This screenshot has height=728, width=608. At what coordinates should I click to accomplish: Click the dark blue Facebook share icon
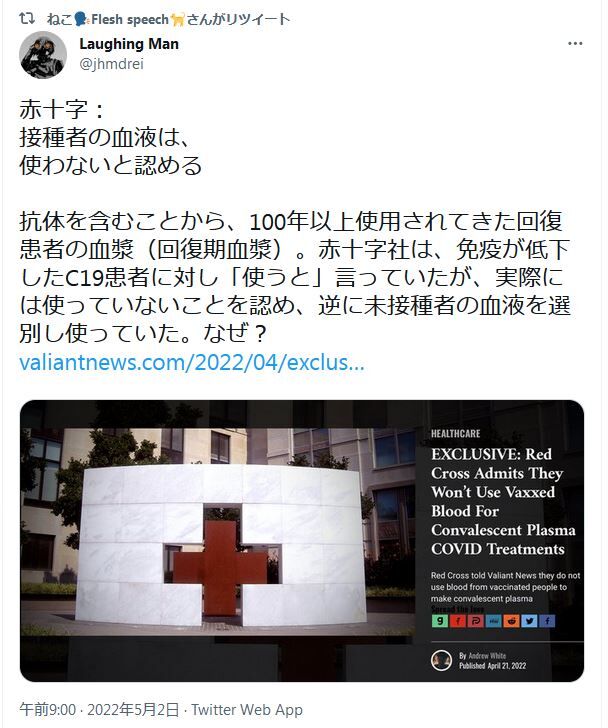pyautogui.click(x=547, y=621)
